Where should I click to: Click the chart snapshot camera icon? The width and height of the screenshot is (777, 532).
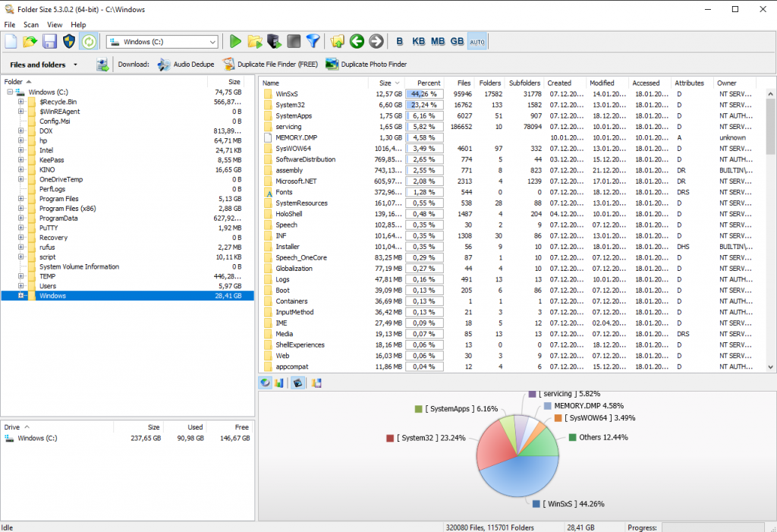coord(297,382)
